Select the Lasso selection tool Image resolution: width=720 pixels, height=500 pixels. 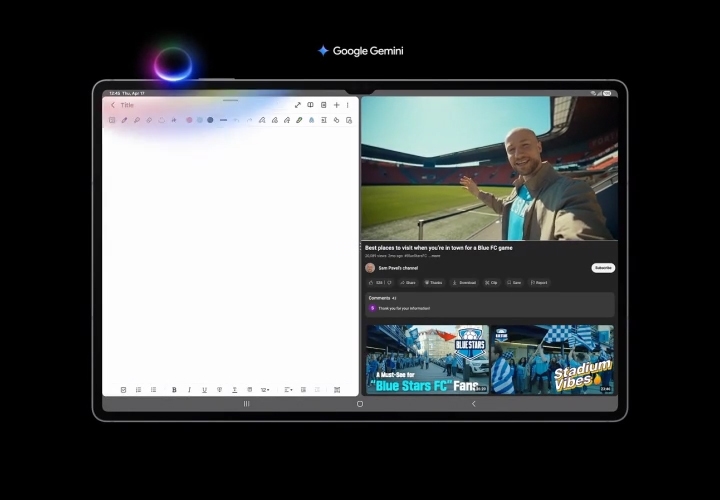pyautogui.click(x=162, y=120)
